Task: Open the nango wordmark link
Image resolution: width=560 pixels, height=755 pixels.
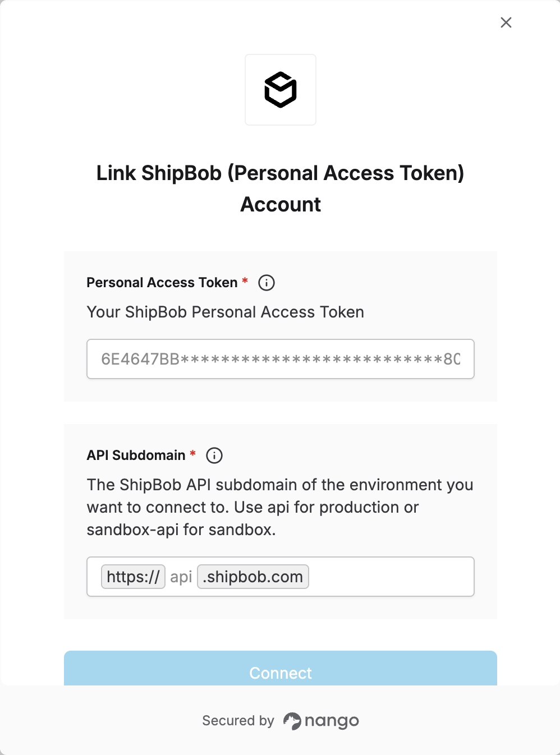Action: coord(332,721)
